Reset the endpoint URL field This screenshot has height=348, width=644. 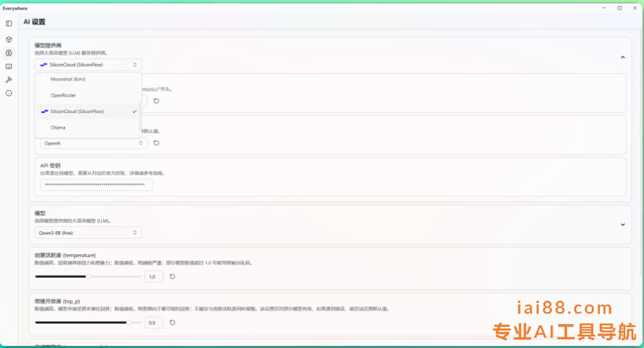tap(156, 101)
